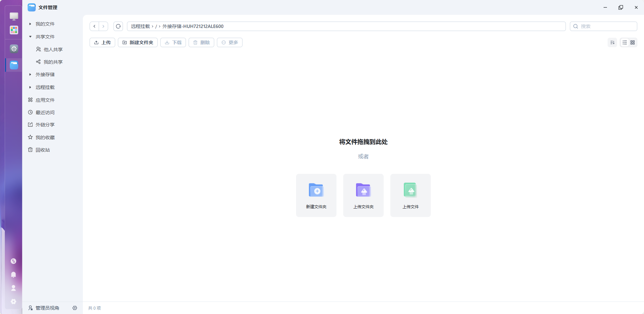Click the refresh icon beside the path bar
Viewport: 644px width, 314px height.
coord(118,26)
